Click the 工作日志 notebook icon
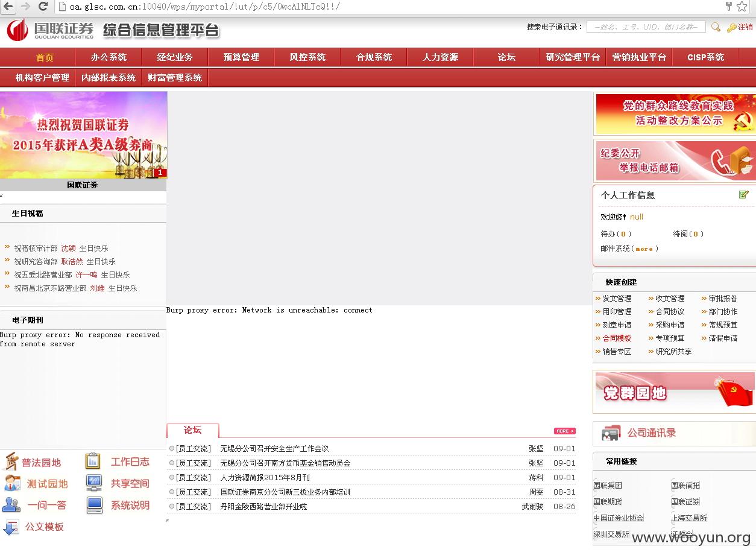This screenshot has height=555, width=756. (x=93, y=461)
